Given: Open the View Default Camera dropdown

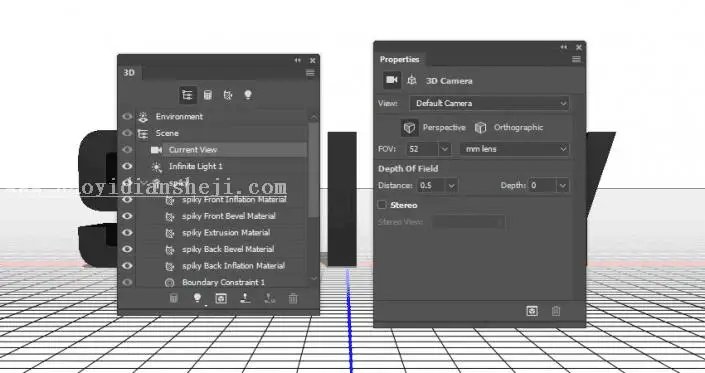Looking at the screenshot, I should (x=489, y=103).
